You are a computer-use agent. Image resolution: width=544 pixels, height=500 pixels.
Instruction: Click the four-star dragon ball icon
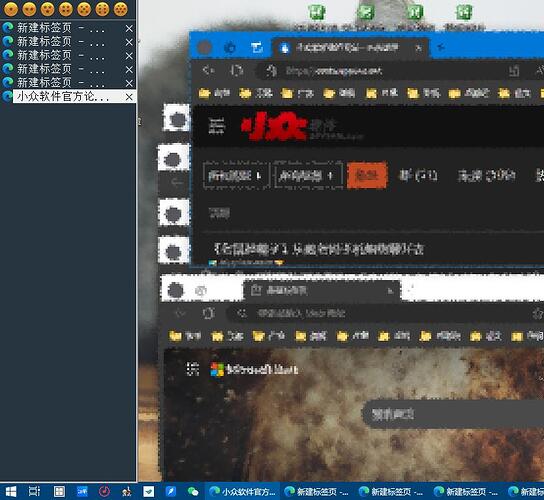click(x=66, y=9)
